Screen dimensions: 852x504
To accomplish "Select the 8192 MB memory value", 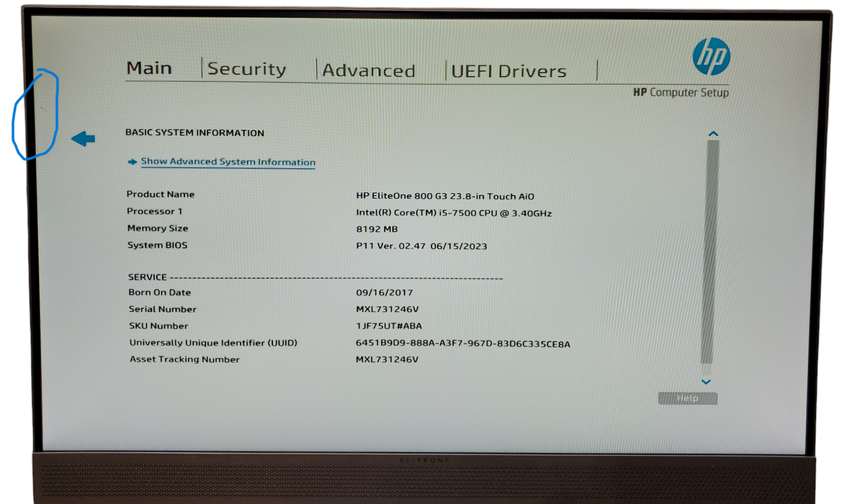I will pyautogui.click(x=377, y=229).
